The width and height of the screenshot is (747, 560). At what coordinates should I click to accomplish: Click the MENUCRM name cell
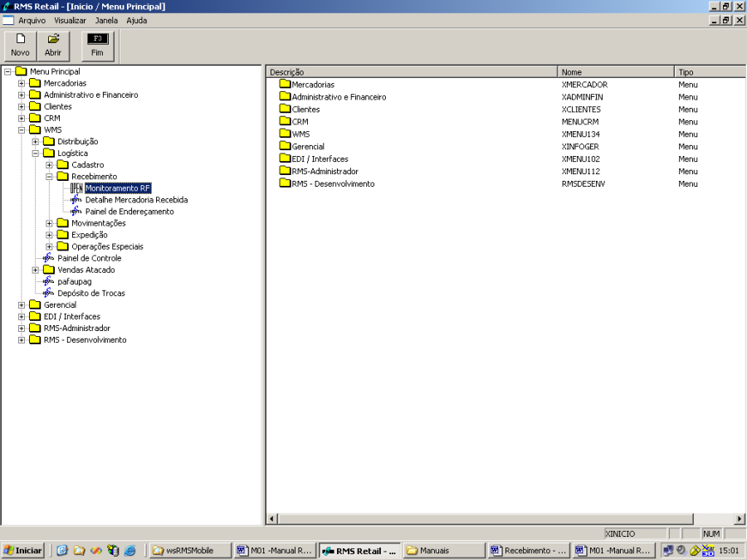(580, 121)
